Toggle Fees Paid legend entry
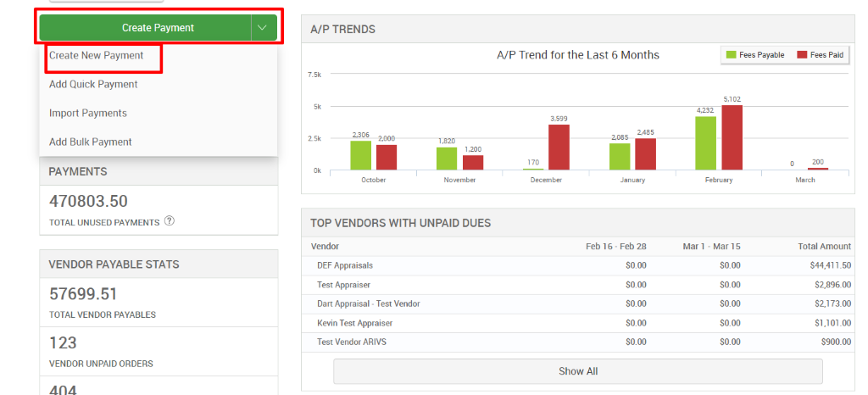The image size is (868, 395). tap(820, 55)
